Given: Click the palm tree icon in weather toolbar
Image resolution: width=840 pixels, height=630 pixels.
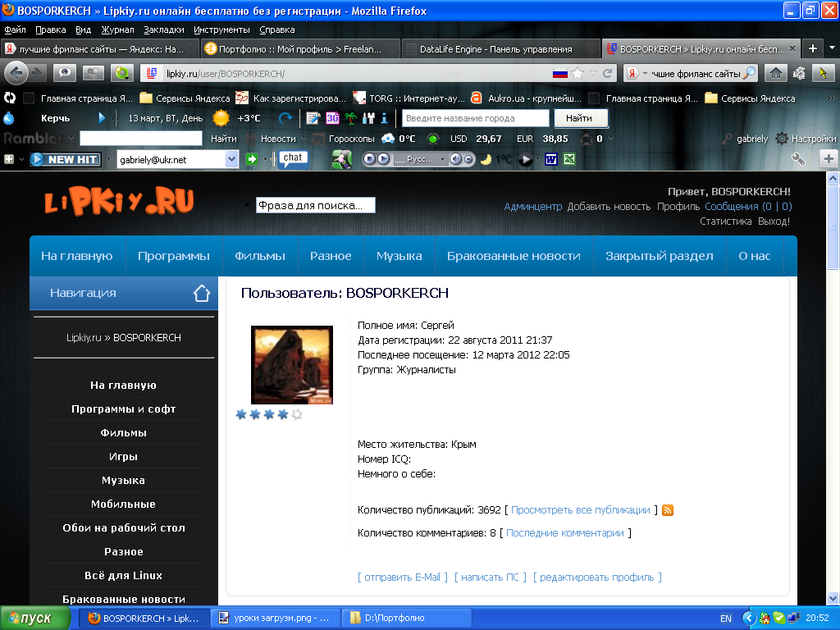Looking at the screenshot, I should pyautogui.click(x=350, y=118).
